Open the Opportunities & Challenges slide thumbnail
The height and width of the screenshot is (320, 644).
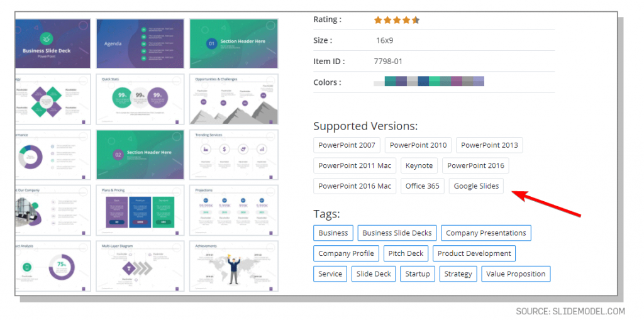(x=234, y=99)
